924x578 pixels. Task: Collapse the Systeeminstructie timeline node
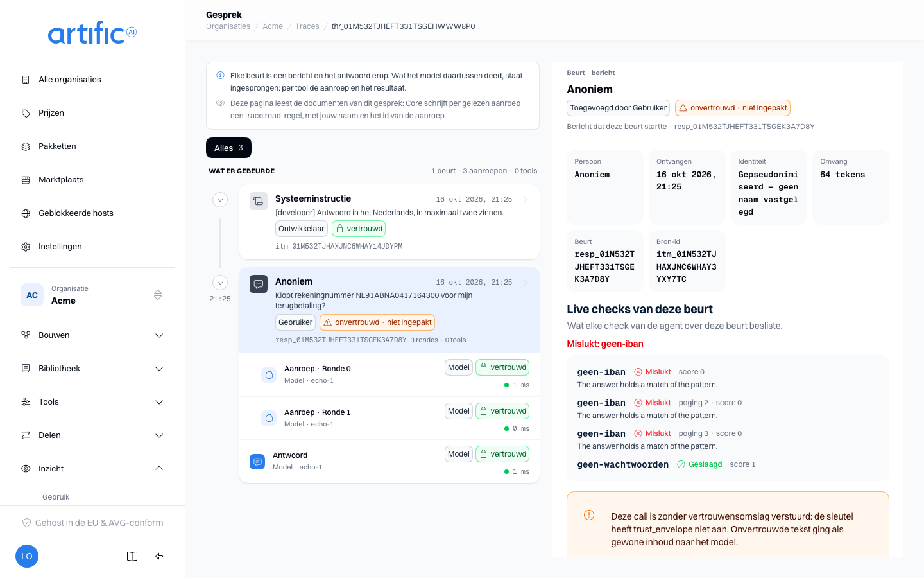220,200
